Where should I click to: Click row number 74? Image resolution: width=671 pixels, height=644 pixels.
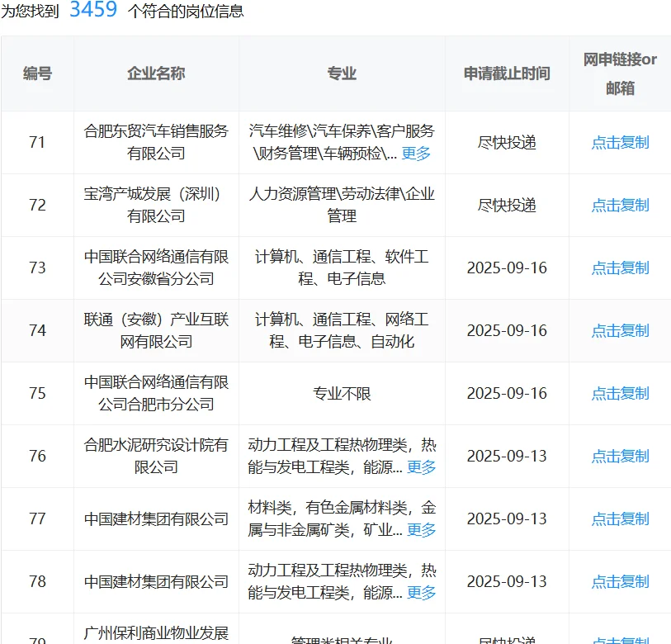pyautogui.click(x=37, y=330)
